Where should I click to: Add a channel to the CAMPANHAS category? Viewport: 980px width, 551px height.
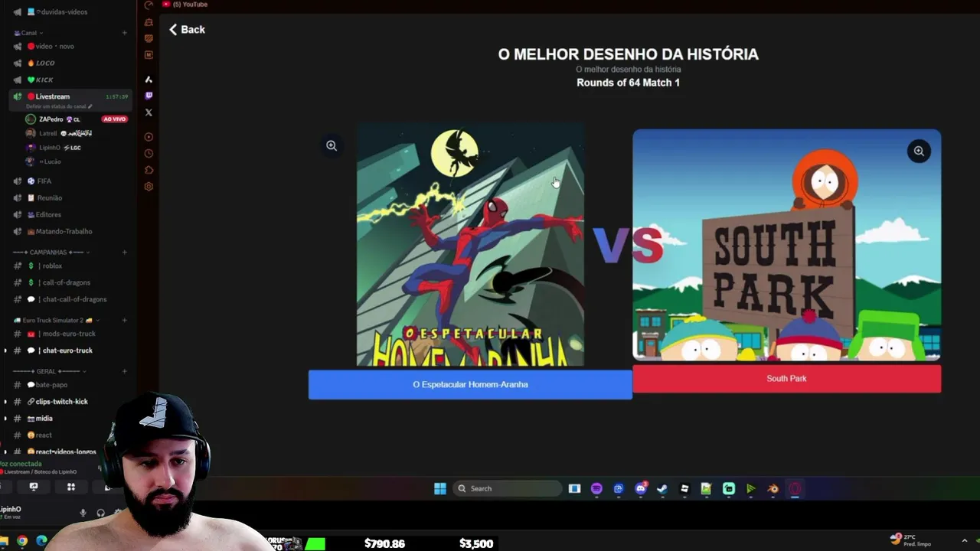[125, 253]
